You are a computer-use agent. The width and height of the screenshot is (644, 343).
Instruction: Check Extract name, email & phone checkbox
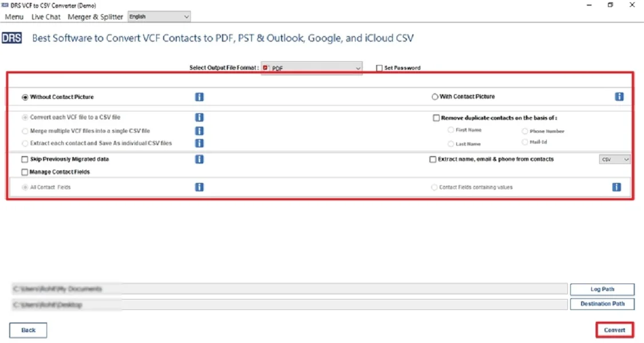tap(433, 159)
